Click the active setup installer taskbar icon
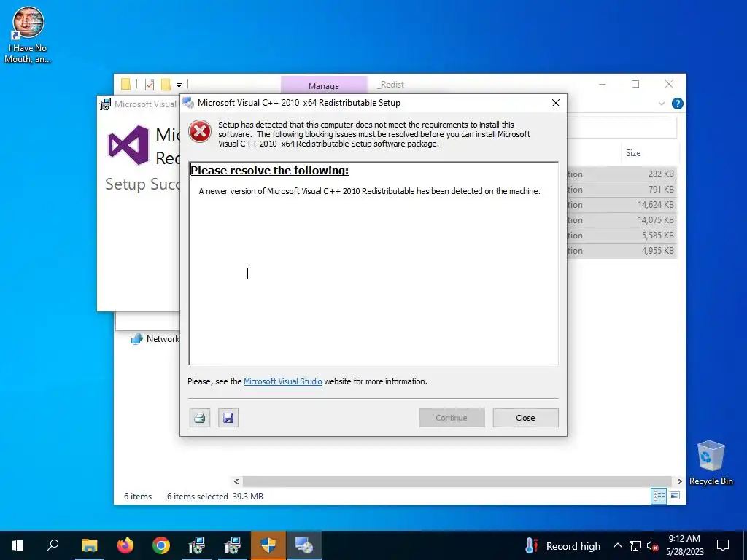Screen dimensions: 747x560 [304, 545]
